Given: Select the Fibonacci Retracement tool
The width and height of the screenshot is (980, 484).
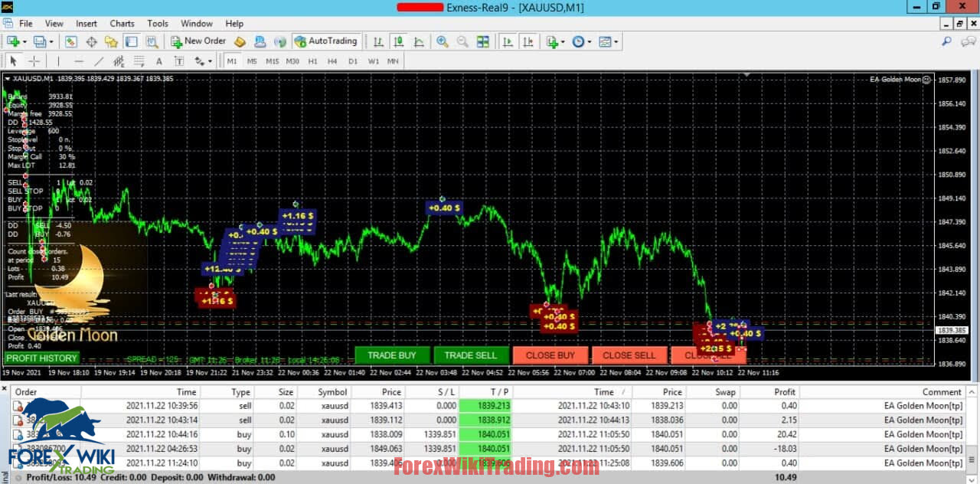Looking at the screenshot, I should click(x=139, y=61).
